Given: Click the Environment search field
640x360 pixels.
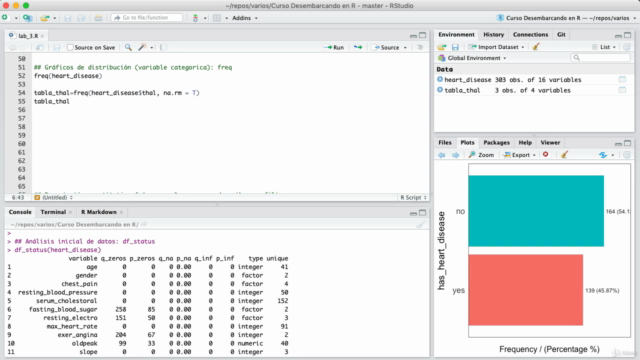Looking at the screenshot, I should (x=600, y=58).
